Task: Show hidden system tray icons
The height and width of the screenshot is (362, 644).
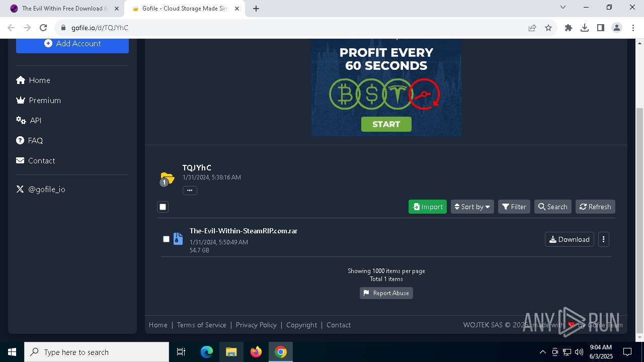Action: [542, 352]
